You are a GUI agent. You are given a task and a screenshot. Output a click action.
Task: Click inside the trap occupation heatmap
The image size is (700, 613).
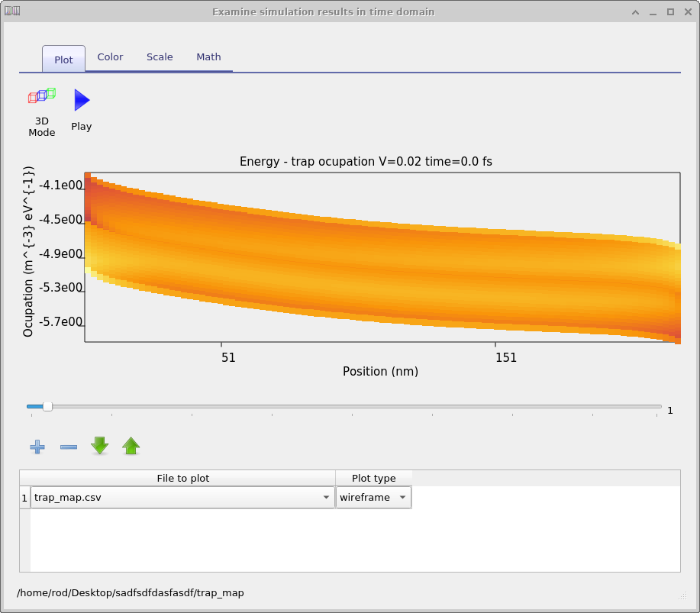pyautogui.click(x=382, y=260)
